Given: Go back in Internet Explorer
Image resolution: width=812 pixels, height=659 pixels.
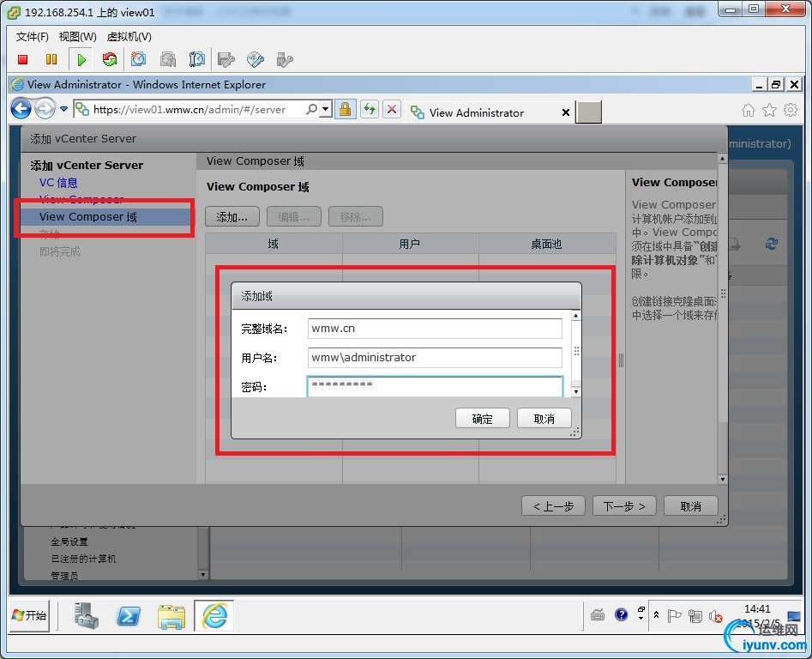Looking at the screenshot, I should (x=21, y=109).
